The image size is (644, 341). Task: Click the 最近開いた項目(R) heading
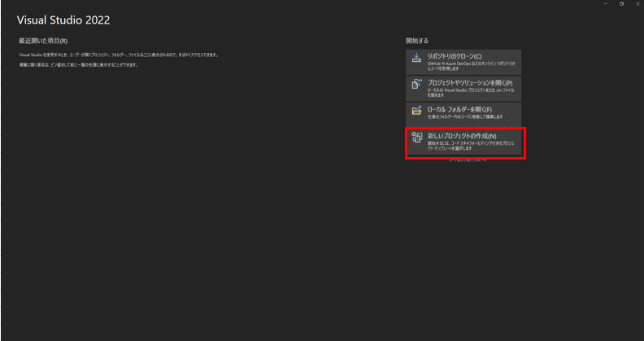pos(43,41)
